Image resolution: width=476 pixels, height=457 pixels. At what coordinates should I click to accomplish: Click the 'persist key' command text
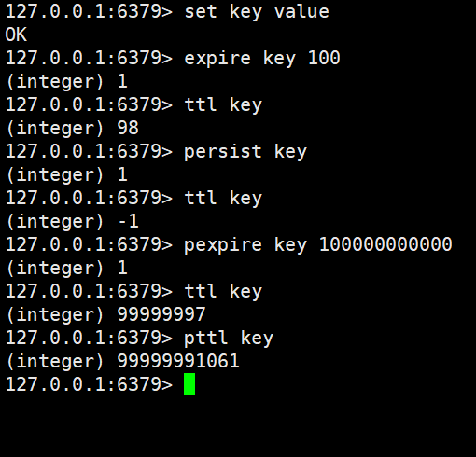(245, 152)
